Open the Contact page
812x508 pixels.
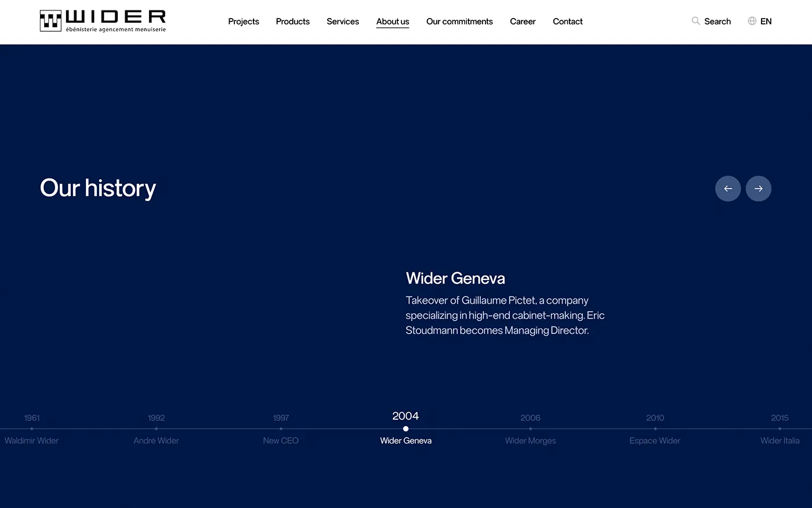pos(567,21)
